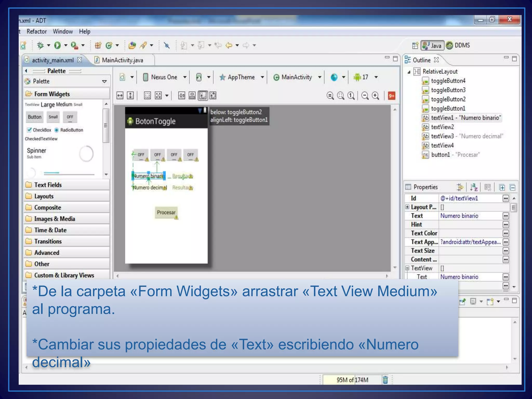The width and height of the screenshot is (532, 399).
Task: Toggle the second OFF toggle button on canvas
Action: pyautogui.click(x=157, y=155)
